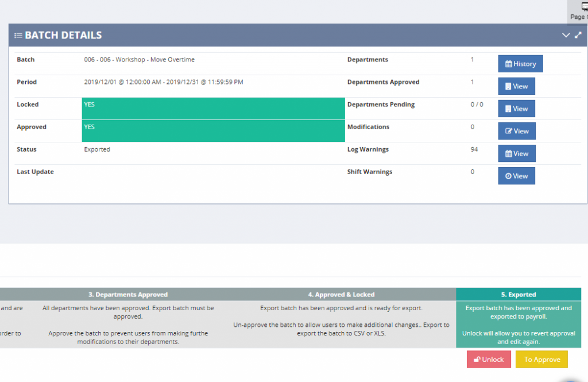Open the Departments History button
588x382 pixels.
520,64
